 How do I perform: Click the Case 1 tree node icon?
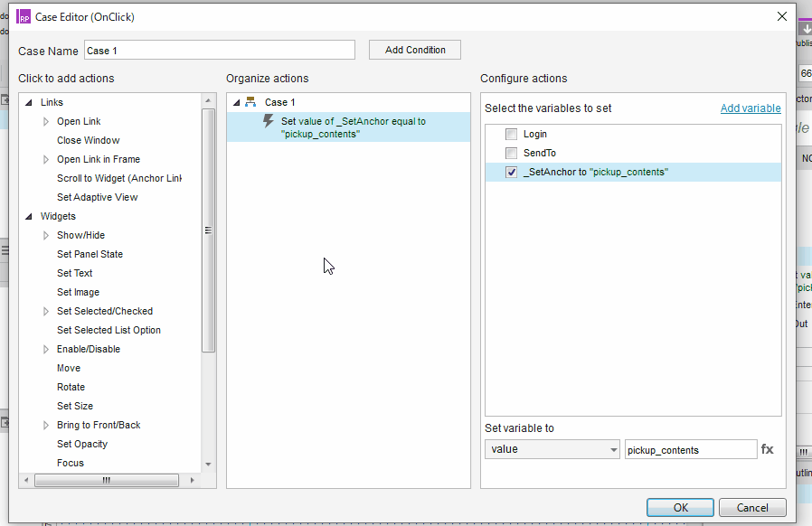click(x=250, y=102)
